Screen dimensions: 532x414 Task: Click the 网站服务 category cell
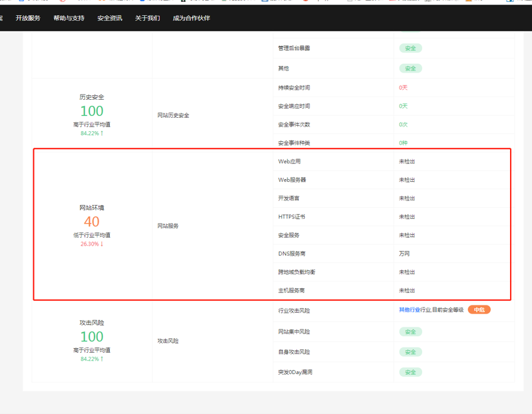point(168,226)
